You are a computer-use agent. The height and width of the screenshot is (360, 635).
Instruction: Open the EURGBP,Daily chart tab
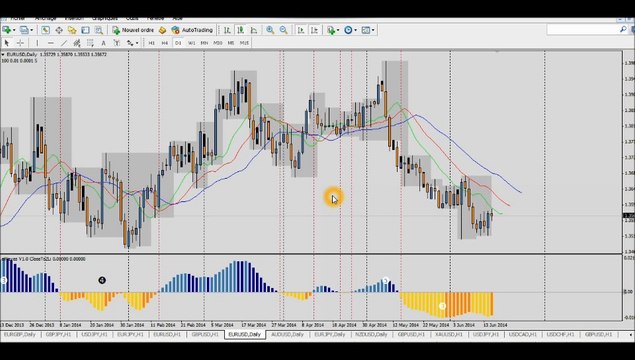point(20,335)
